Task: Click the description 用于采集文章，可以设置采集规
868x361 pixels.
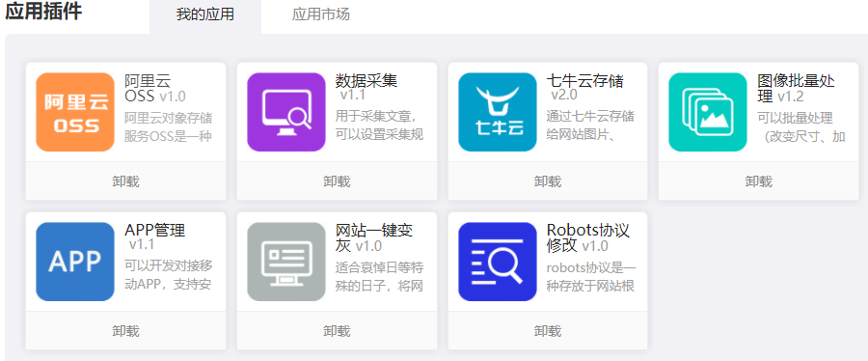Action: 379,125
